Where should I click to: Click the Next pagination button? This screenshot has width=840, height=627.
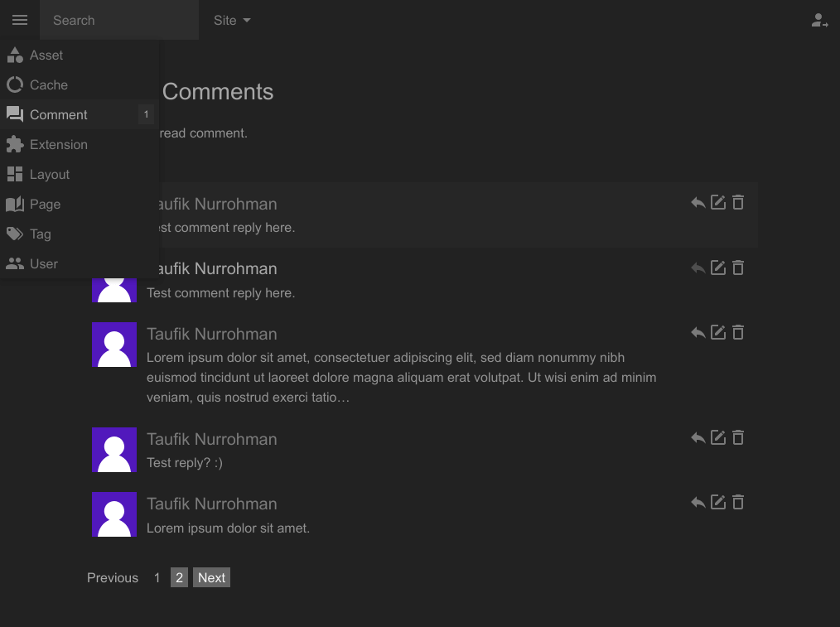pyautogui.click(x=211, y=578)
